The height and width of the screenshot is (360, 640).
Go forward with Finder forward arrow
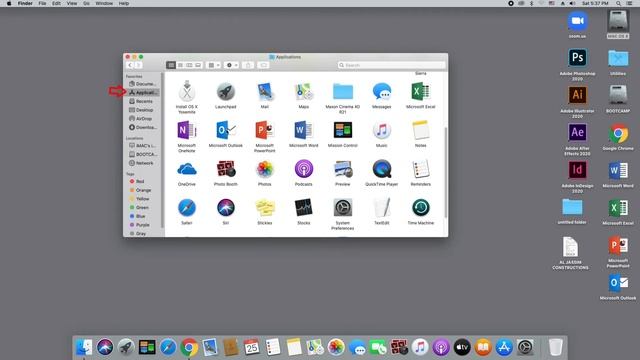[138, 65]
